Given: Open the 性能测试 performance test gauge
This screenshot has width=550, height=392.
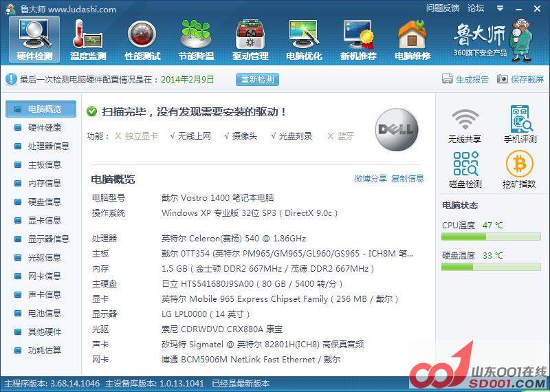Looking at the screenshot, I should (142, 39).
